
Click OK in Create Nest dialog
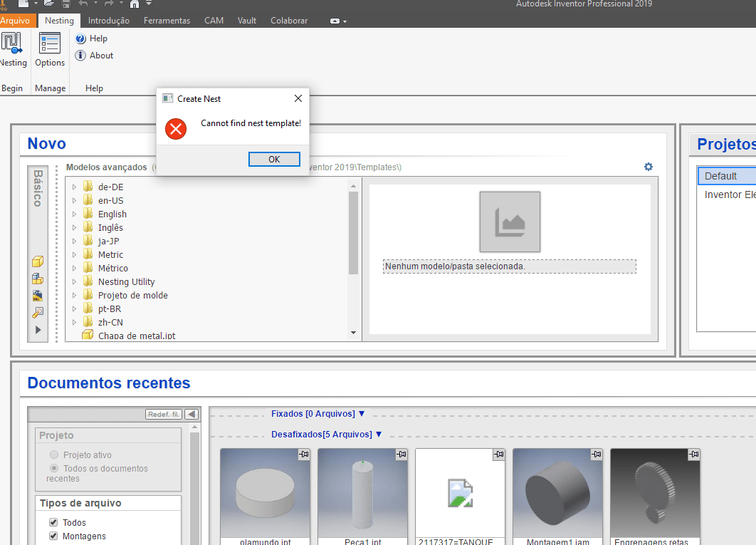pos(274,160)
